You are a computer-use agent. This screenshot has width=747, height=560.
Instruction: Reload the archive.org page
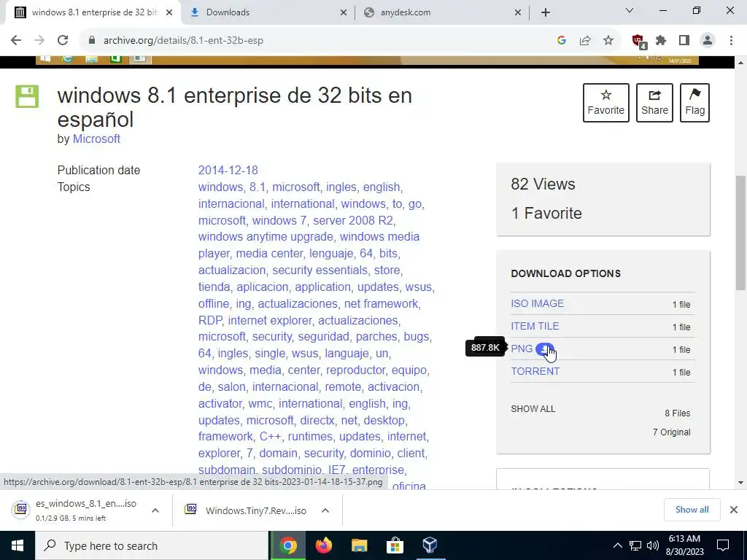click(x=63, y=41)
